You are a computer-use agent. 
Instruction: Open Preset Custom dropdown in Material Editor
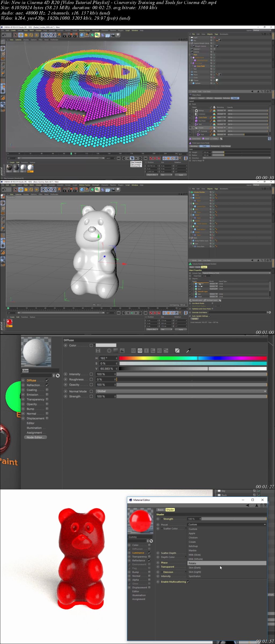point(227,524)
